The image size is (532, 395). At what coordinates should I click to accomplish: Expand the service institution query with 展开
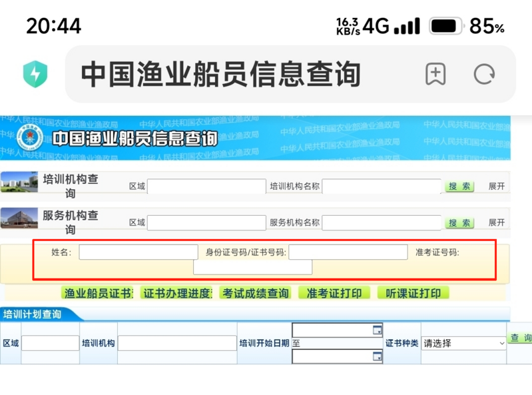coord(496,222)
